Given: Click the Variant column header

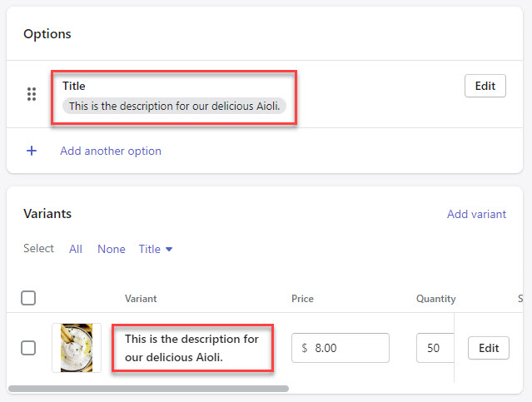Looking at the screenshot, I should (x=141, y=299).
